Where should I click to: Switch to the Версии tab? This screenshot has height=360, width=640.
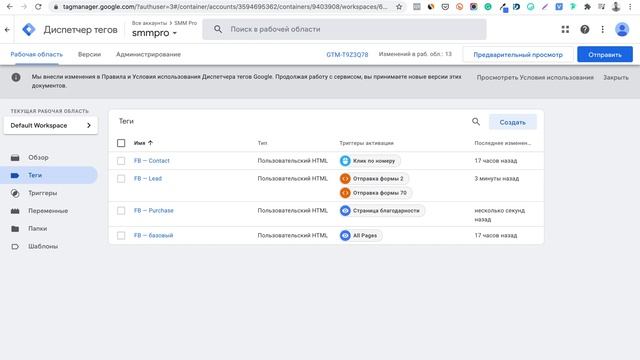click(x=89, y=54)
